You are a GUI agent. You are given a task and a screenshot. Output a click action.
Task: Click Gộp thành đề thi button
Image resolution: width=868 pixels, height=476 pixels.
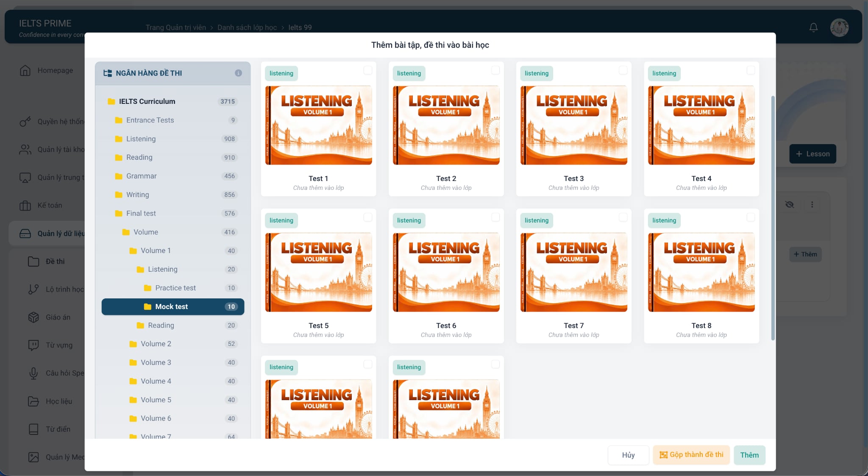point(691,455)
